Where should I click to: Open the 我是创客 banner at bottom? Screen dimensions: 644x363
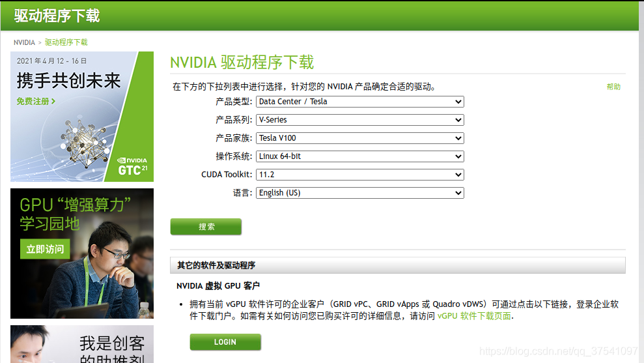tap(82, 344)
